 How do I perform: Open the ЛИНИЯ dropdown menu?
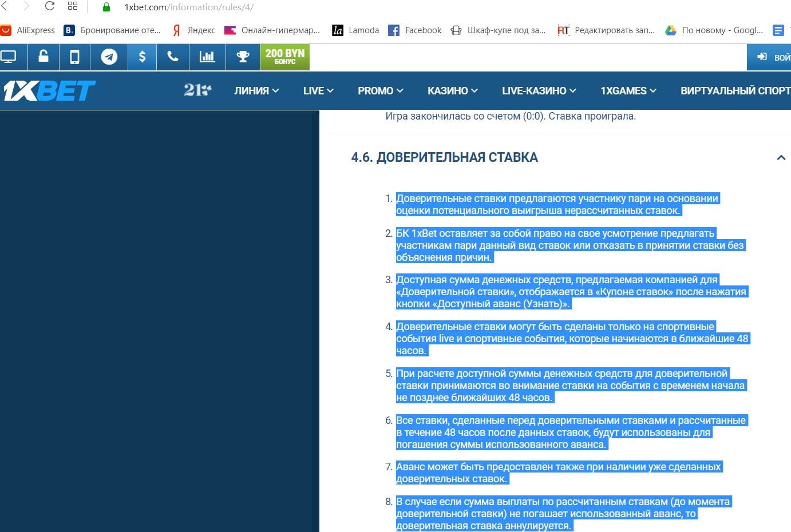(256, 90)
